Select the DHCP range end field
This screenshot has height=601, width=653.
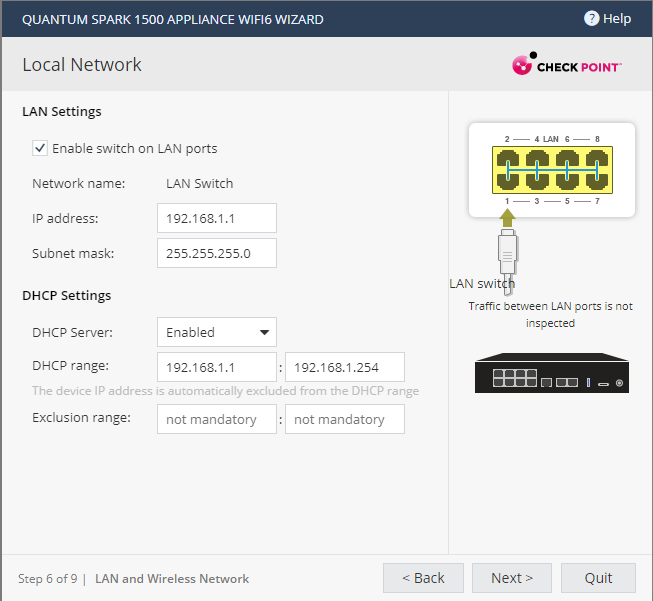coord(344,367)
